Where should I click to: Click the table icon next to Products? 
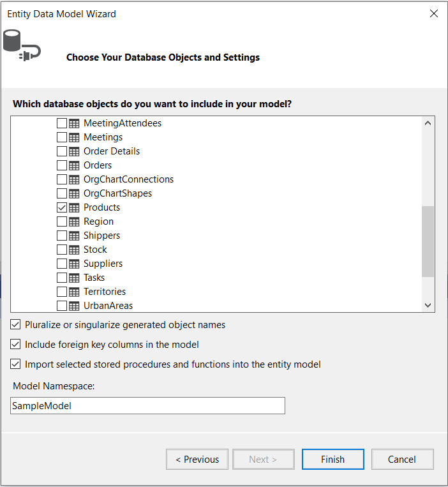coord(74,207)
